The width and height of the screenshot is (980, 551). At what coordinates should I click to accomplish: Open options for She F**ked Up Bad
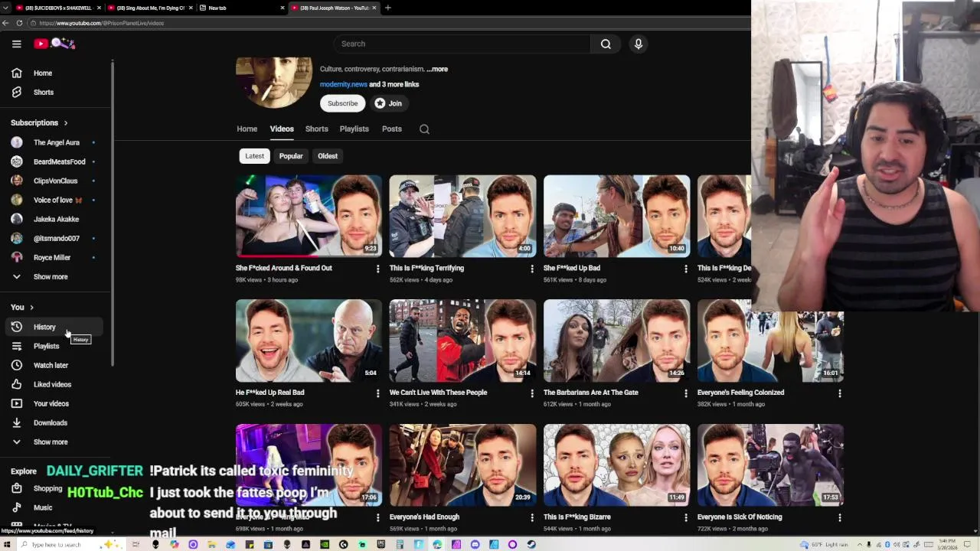click(x=685, y=269)
